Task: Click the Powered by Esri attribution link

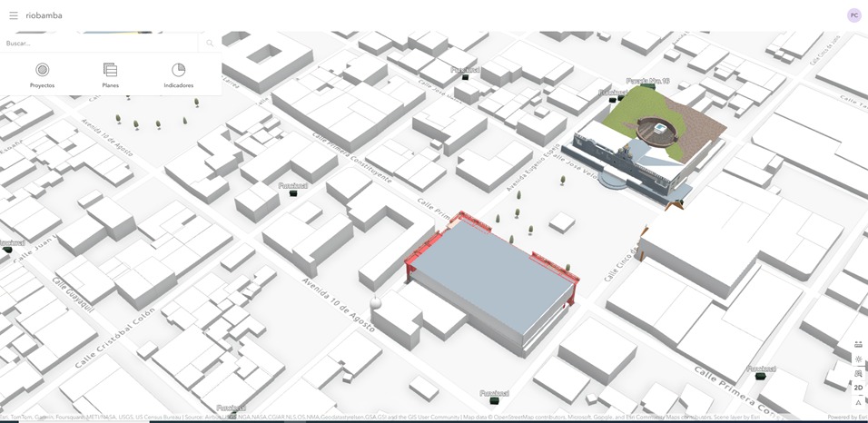Action: (x=846, y=418)
